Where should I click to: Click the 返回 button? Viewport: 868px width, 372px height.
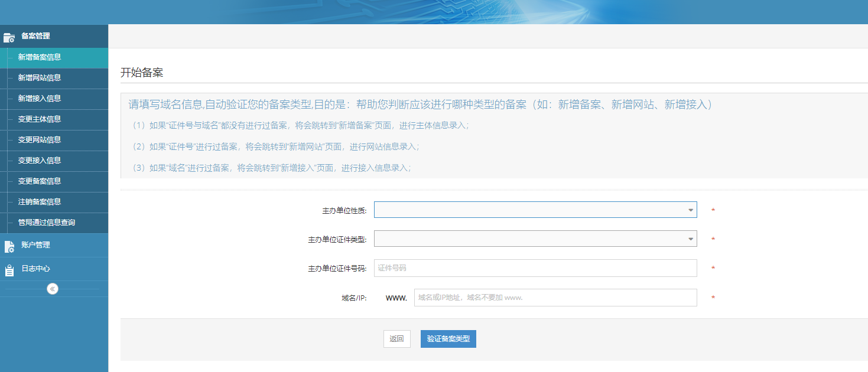[x=396, y=339]
